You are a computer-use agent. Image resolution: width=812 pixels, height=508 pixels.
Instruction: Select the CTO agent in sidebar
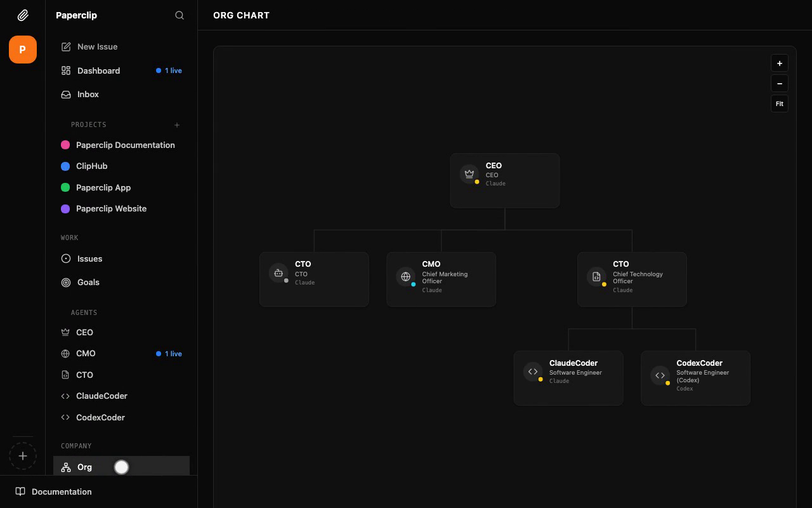(121, 375)
